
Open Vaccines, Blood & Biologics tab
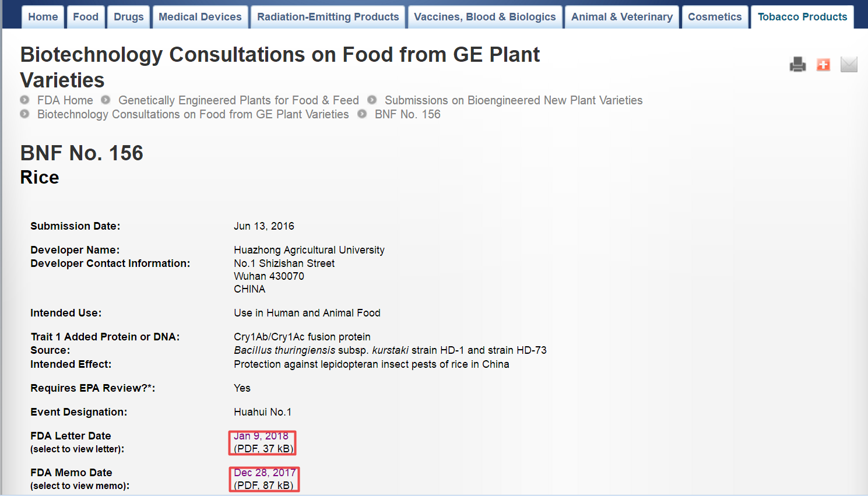(x=485, y=17)
